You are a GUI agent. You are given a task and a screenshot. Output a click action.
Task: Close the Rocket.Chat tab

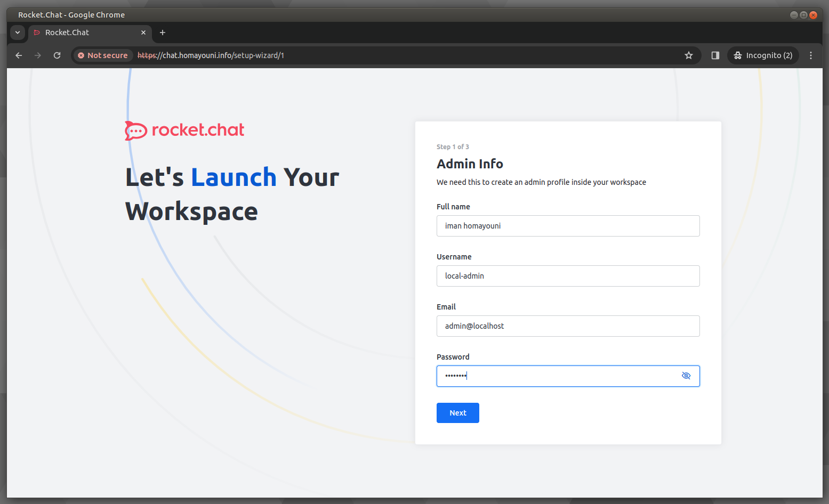coord(143,32)
